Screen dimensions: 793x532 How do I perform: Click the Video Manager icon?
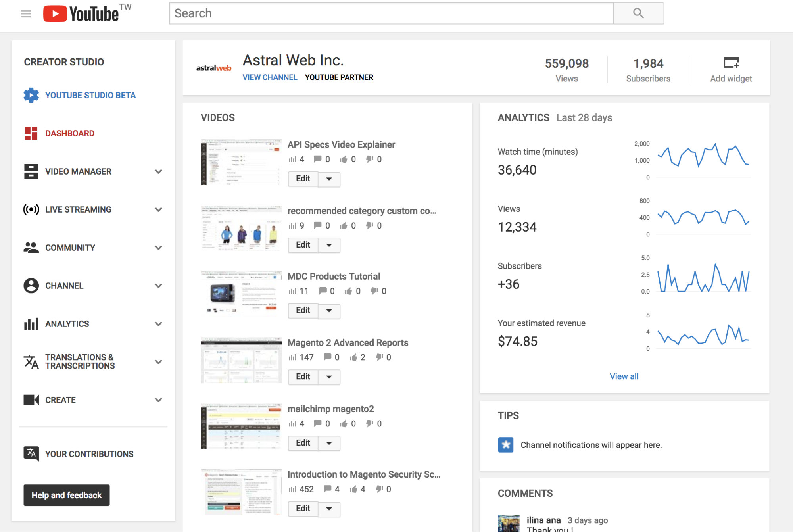(x=31, y=171)
